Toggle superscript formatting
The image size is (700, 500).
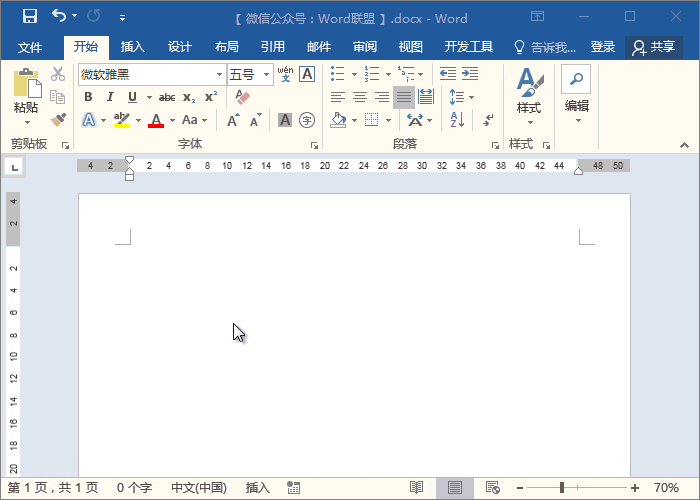(x=210, y=97)
